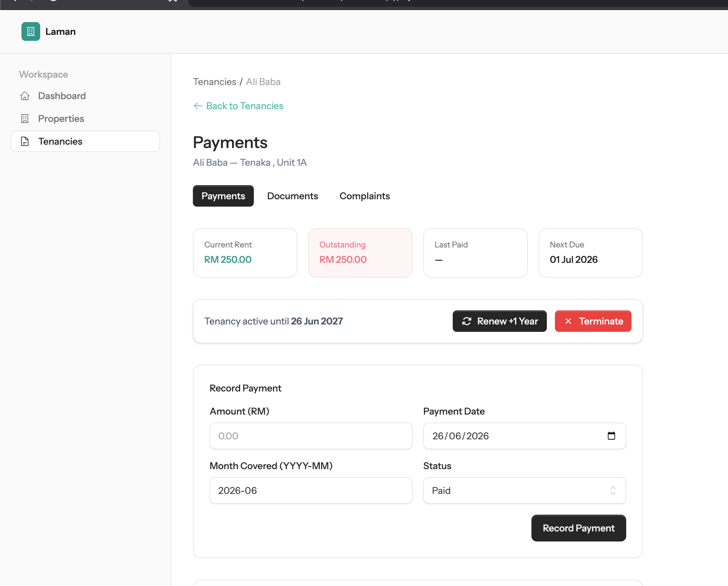Click the Amount (RM) field label

[239, 411]
